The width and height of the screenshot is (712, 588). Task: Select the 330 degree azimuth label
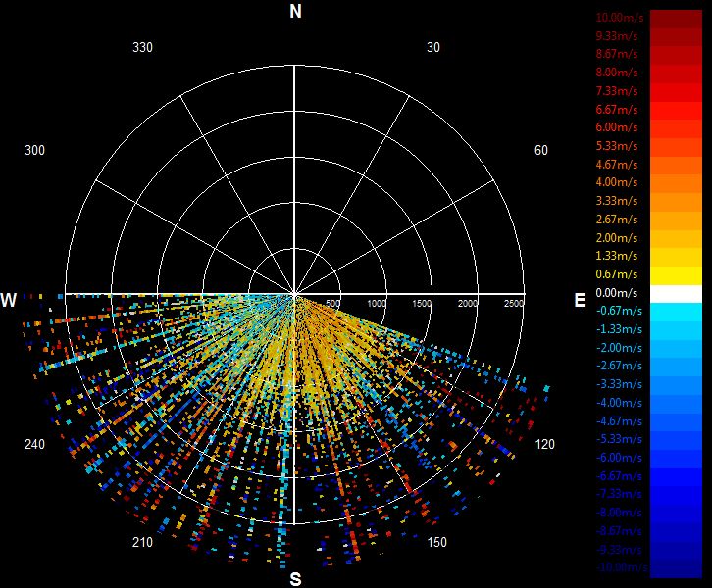point(142,48)
